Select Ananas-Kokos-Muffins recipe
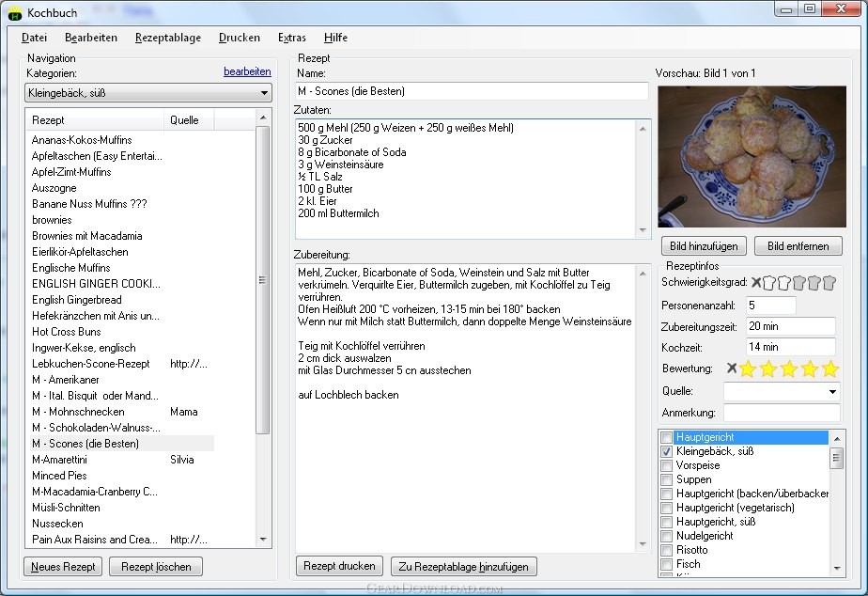 click(82, 140)
